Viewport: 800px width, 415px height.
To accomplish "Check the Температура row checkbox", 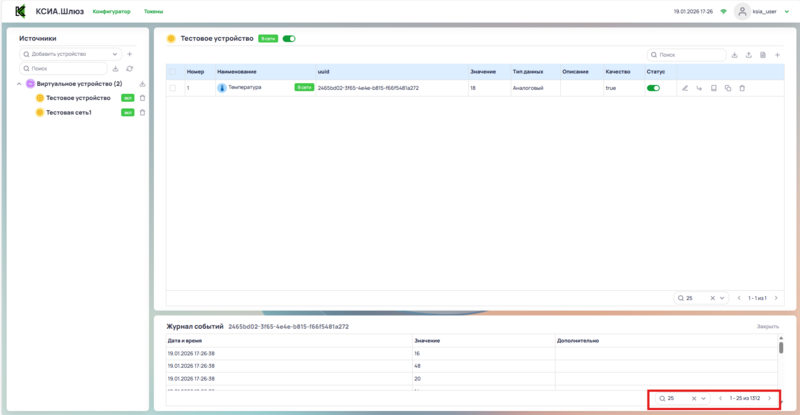I will click(173, 88).
